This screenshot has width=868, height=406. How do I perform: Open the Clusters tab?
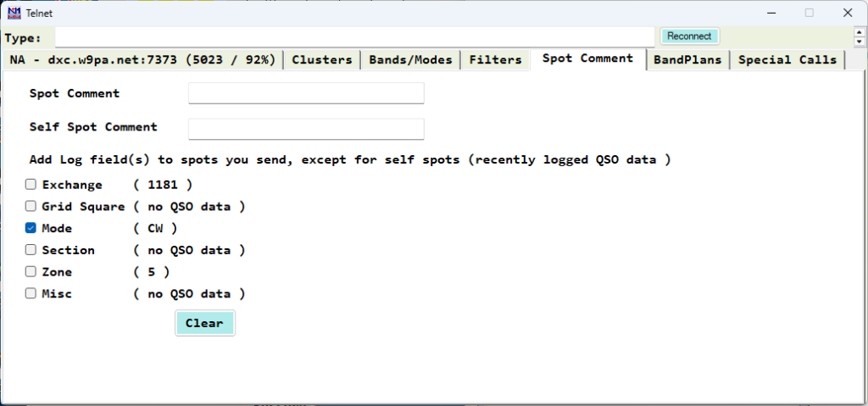point(321,60)
